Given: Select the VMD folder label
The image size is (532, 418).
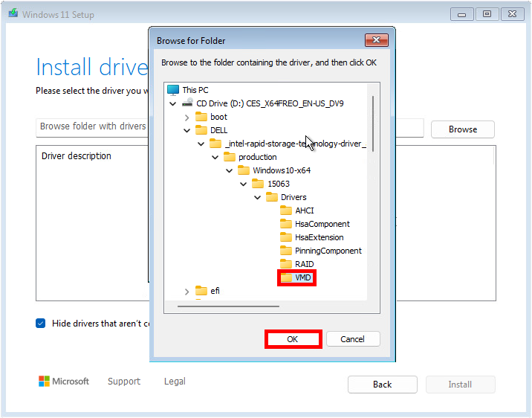Looking at the screenshot, I should [303, 277].
